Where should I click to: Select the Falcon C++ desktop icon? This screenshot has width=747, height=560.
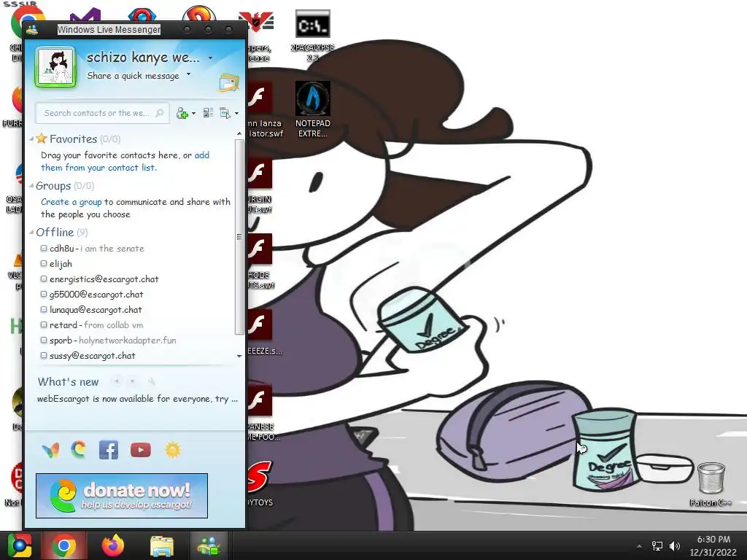tap(711, 484)
